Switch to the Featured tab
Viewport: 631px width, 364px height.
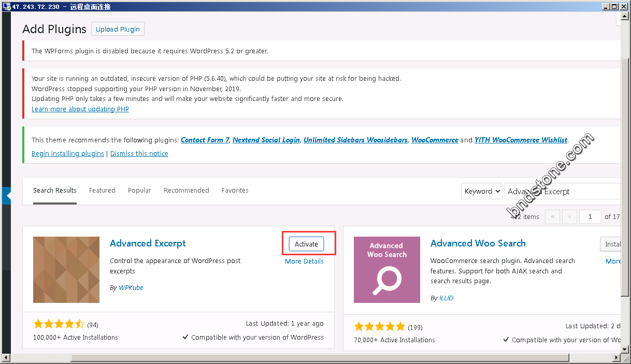[102, 191]
